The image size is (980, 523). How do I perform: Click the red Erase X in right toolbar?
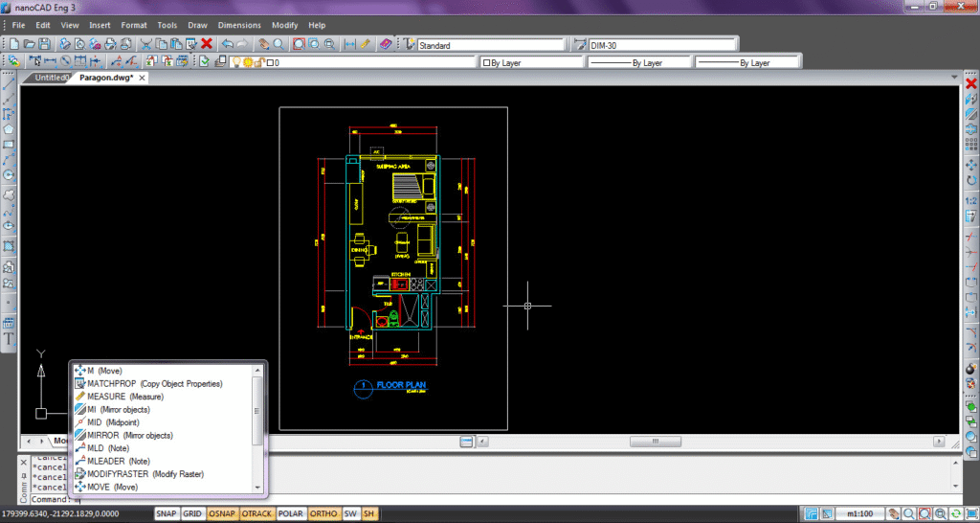tap(971, 84)
